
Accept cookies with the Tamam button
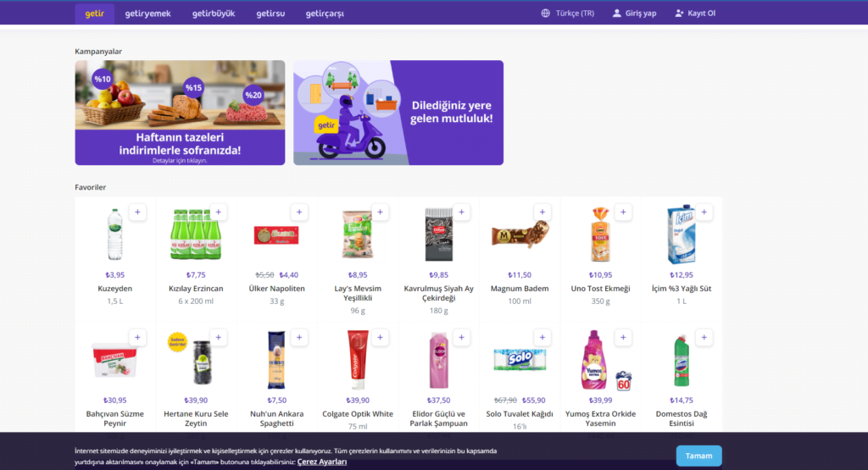pyautogui.click(x=698, y=456)
